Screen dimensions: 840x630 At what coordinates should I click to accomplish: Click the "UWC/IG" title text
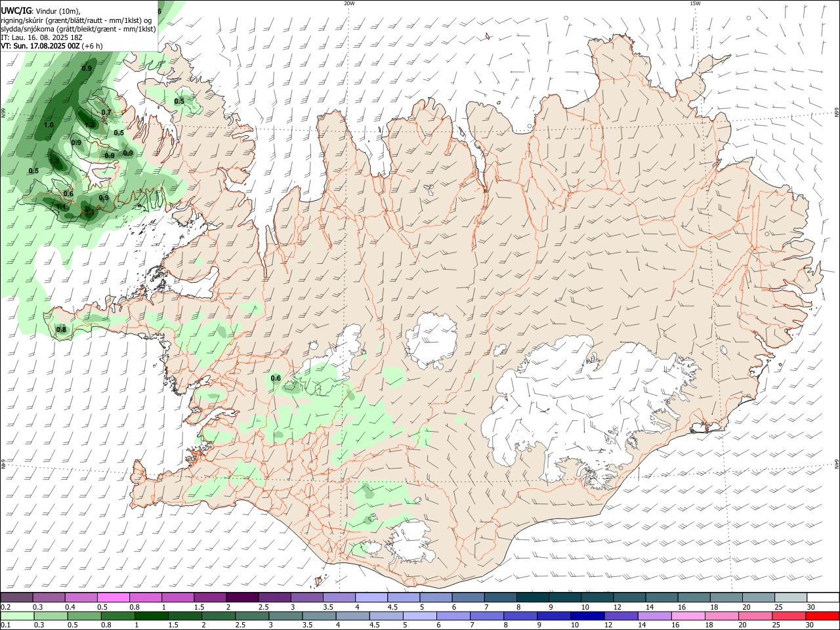pyautogui.click(x=16, y=10)
